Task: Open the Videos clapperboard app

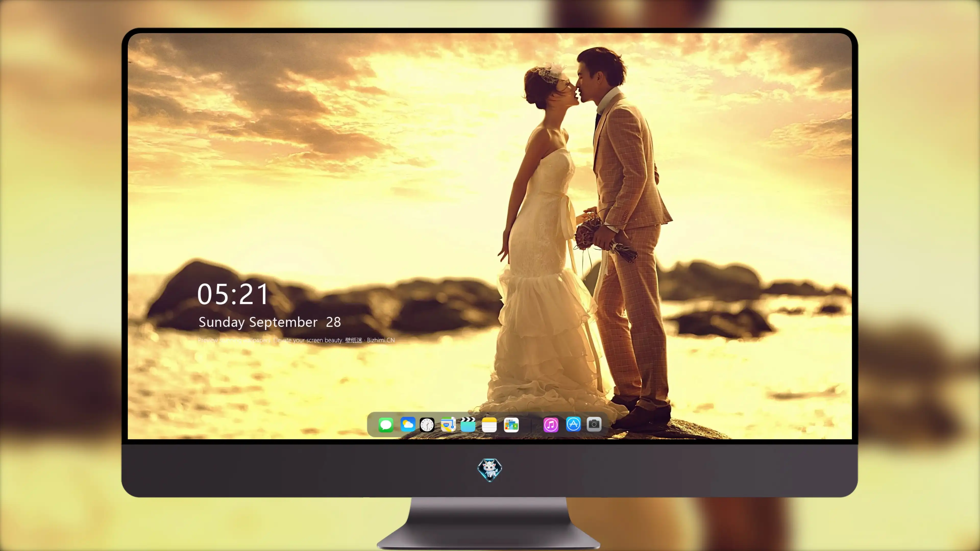Action: click(x=468, y=424)
